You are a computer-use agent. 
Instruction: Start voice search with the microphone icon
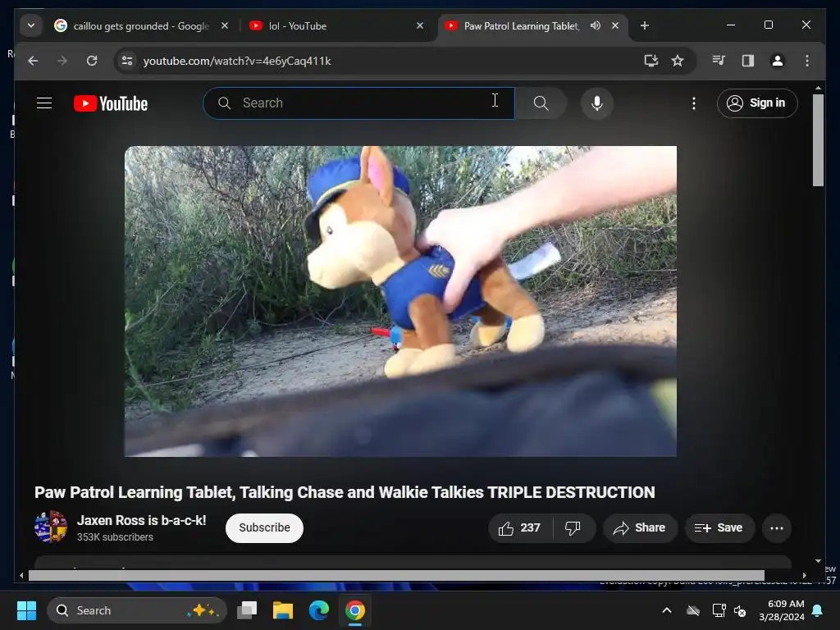[x=597, y=103]
